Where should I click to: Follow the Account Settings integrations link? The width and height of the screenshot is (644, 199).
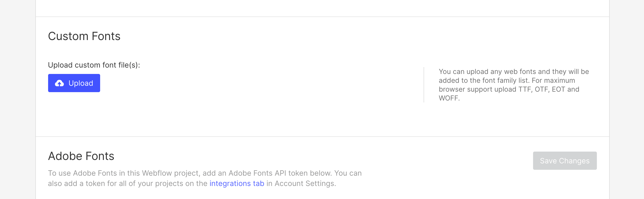pyautogui.click(x=237, y=183)
